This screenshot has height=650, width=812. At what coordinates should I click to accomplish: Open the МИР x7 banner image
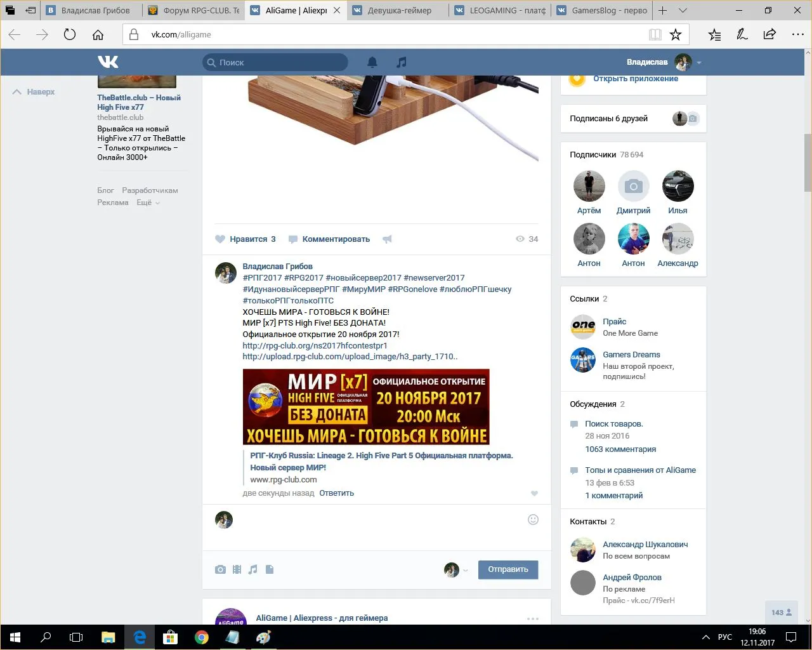pos(366,407)
